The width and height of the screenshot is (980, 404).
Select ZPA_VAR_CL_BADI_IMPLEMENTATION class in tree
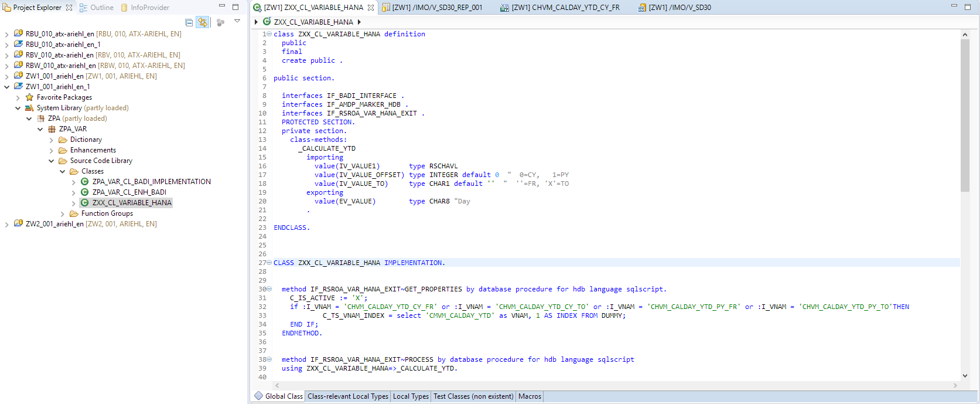point(151,182)
